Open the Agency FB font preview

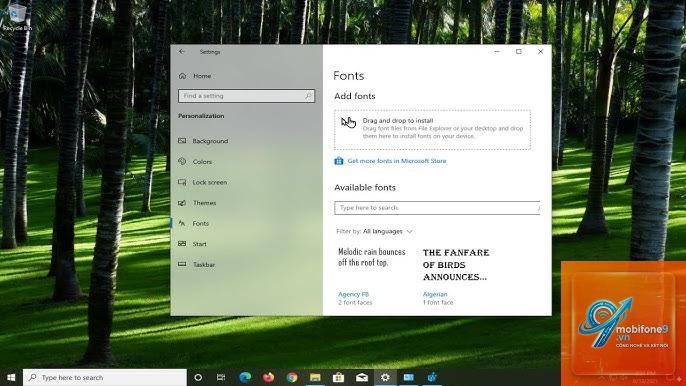pyautogui.click(x=372, y=257)
